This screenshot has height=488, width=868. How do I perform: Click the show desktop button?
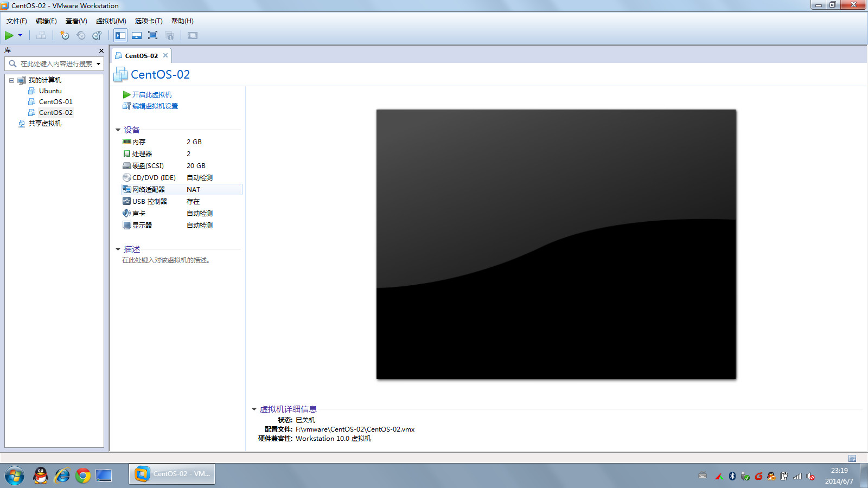(864, 476)
